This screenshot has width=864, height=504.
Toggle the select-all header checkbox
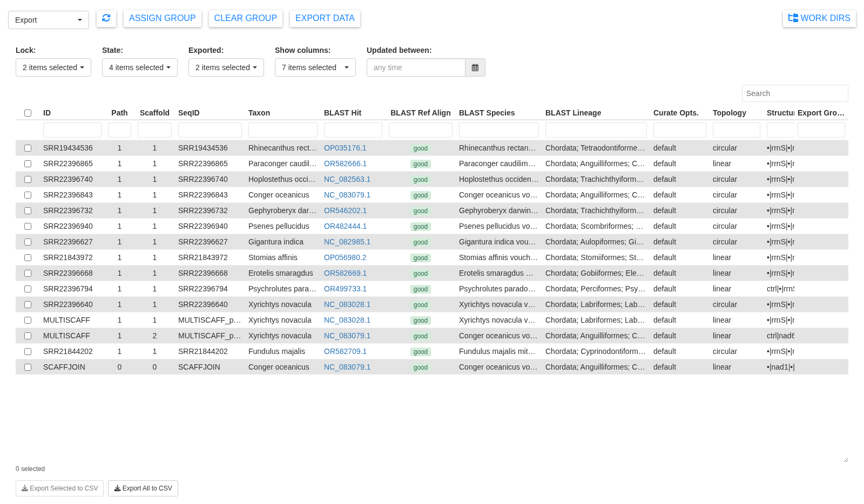pyautogui.click(x=28, y=113)
